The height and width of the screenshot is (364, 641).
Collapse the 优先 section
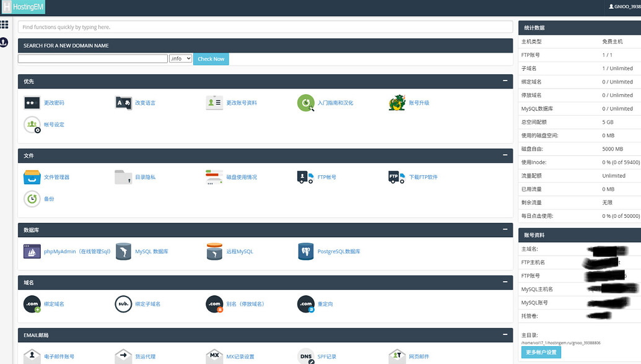tap(505, 81)
